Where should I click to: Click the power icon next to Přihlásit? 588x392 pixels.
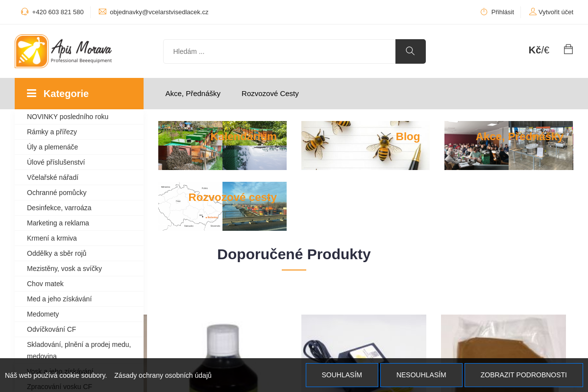point(484,12)
